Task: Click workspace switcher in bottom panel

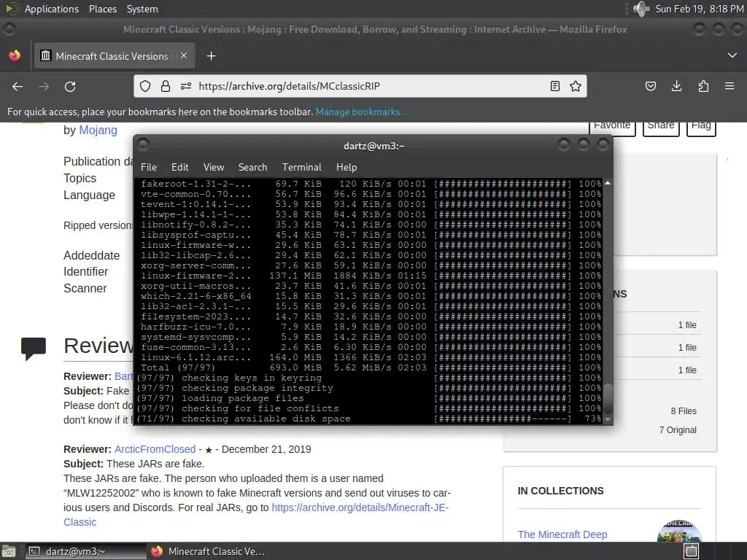Action: [692, 551]
